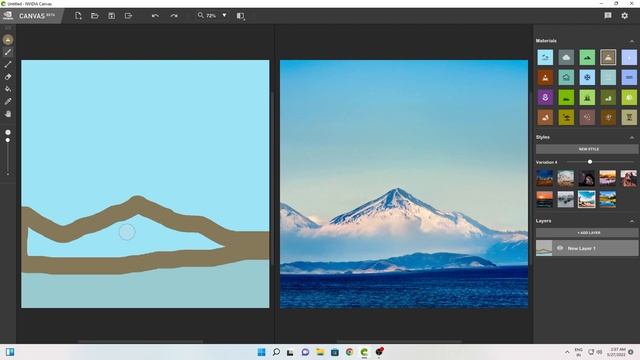Screen dimensions: 640x360
Task: Open the Windows Start menu
Action: 261,352
